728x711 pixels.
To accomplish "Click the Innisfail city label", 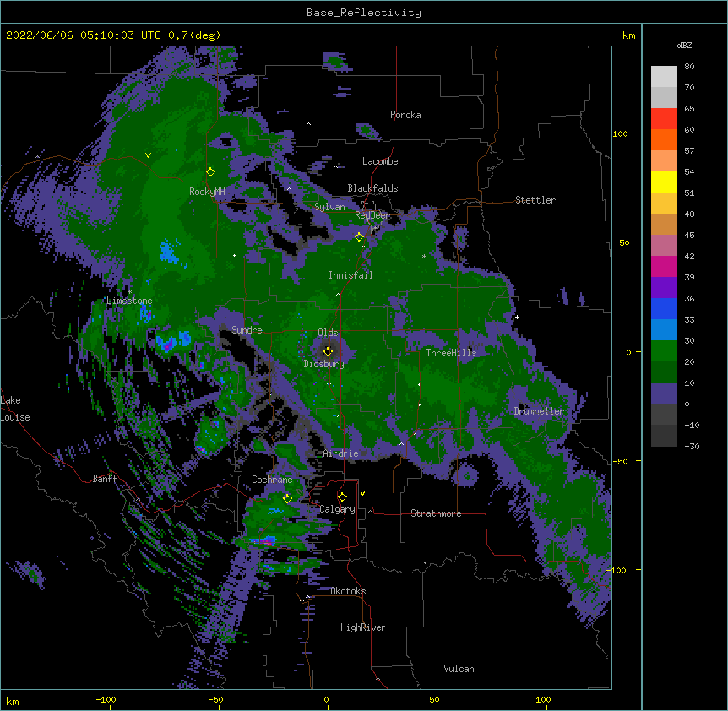I will click(x=350, y=275).
